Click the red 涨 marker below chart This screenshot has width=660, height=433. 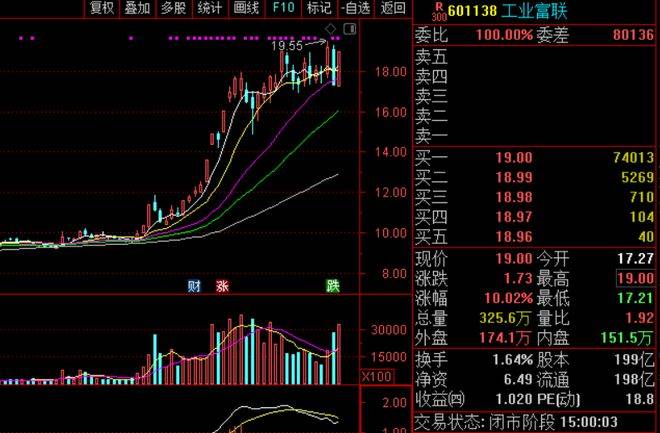click(x=222, y=287)
